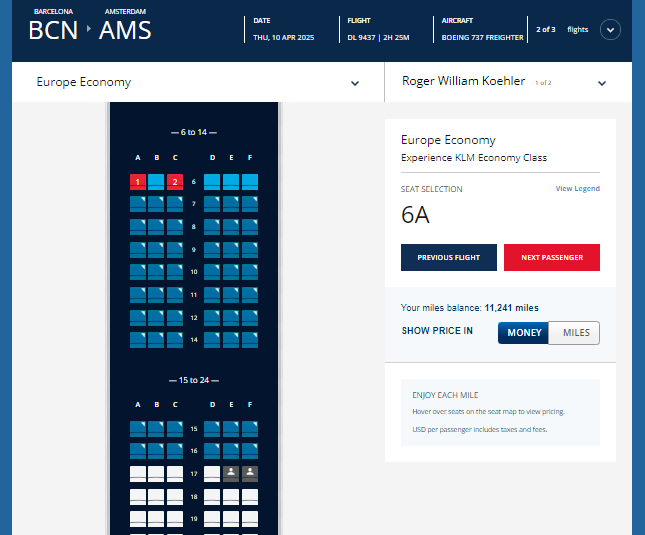Click occupied seat 17E
Image resolution: width=645 pixels, height=535 pixels.
[x=231, y=473]
